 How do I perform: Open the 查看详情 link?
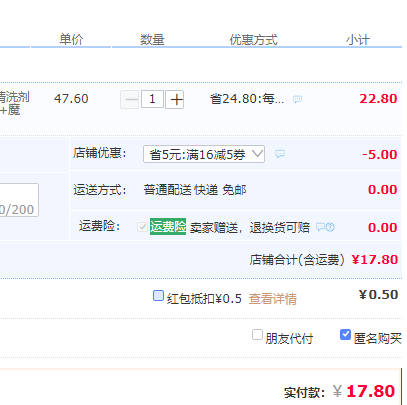tap(273, 299)
